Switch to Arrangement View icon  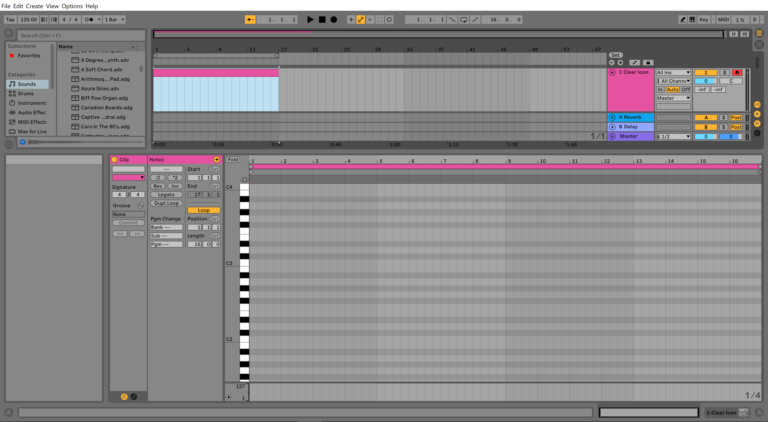coord(759,33)
